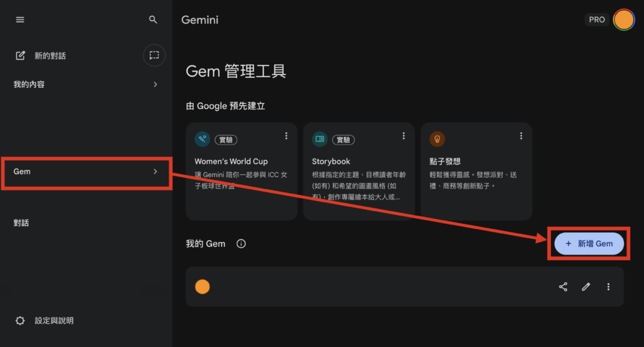This screenshot has height=347, width=644.
Task: Click the 點子發想 lightbulb icon
Action: coord(438,139)
